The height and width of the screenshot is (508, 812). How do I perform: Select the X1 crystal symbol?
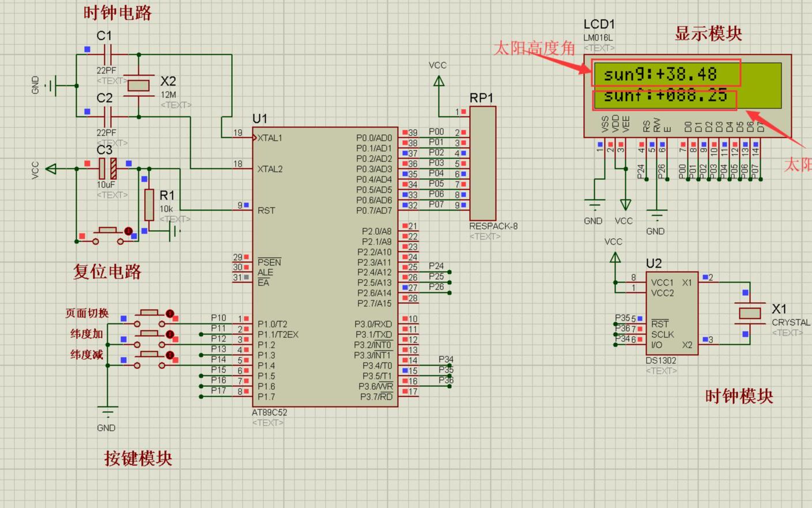click(x=750, y=313)
